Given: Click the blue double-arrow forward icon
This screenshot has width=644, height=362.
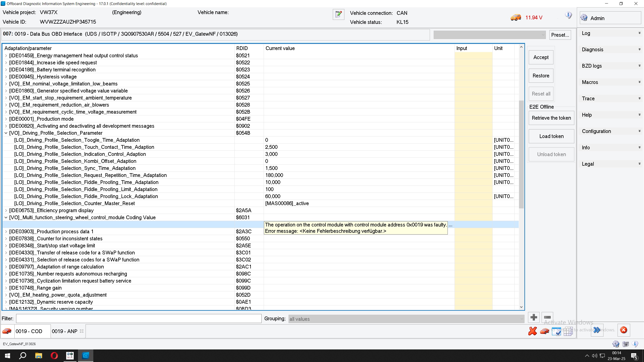Looking at the screenshot, I should (x=597, y=330).
